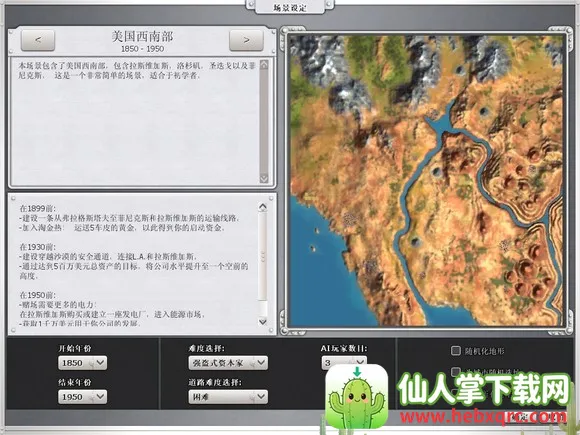Click the date range text 1850 - 1950
This screenshot has height=435, width=580.
142,49
